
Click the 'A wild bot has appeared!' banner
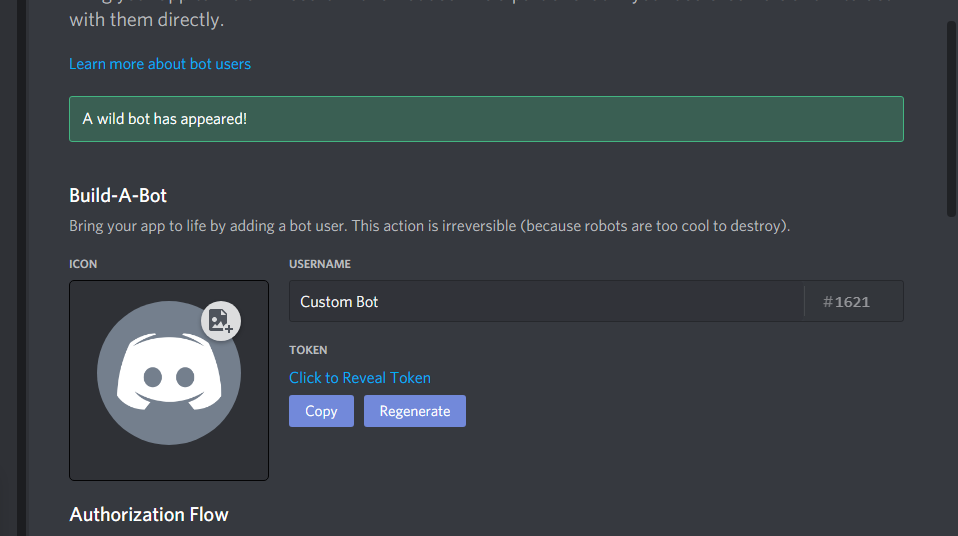point(486,119)
